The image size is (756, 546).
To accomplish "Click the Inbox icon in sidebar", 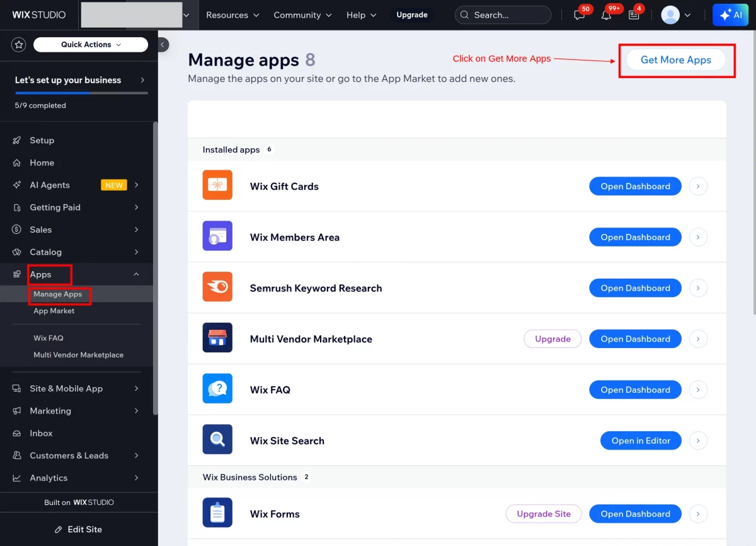I will click(x=17, y=433).
